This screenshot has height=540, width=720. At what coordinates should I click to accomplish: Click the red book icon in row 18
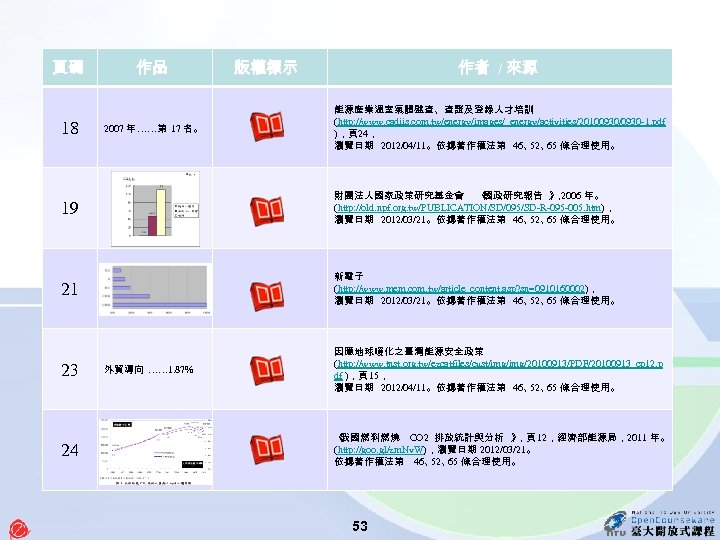(267, 126)
